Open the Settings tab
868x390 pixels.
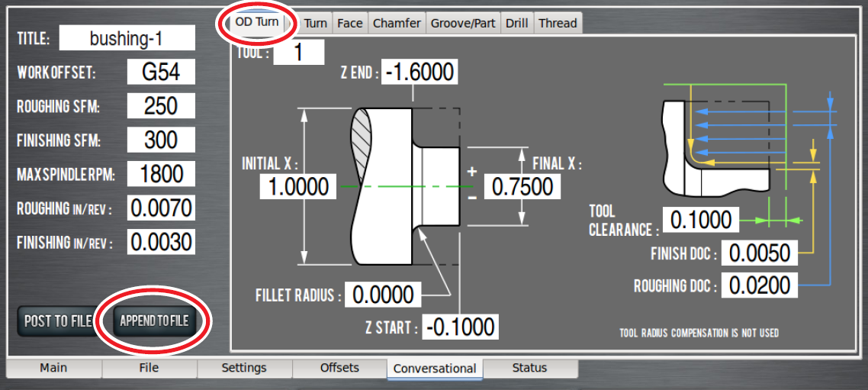(244, 368)
